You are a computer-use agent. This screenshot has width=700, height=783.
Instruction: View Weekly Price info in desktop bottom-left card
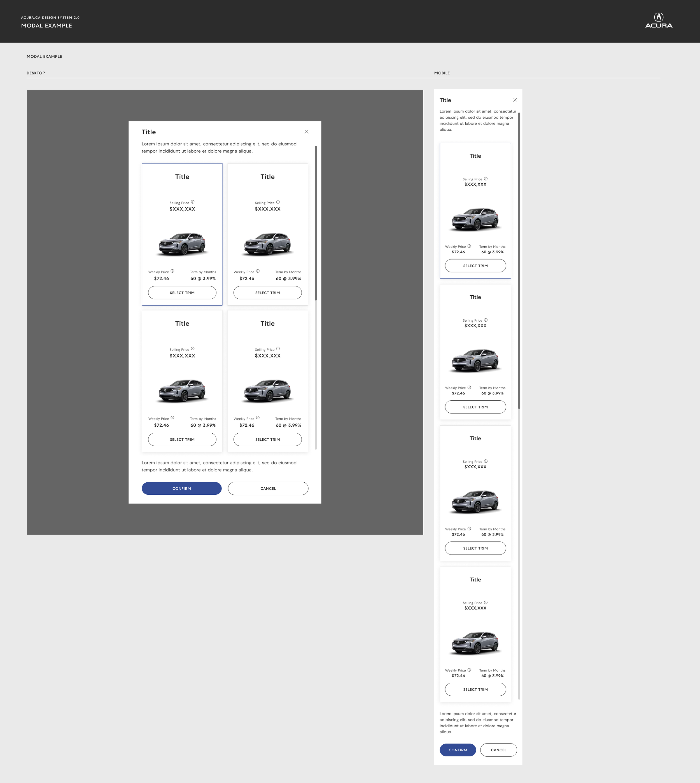tap(172, 418)
